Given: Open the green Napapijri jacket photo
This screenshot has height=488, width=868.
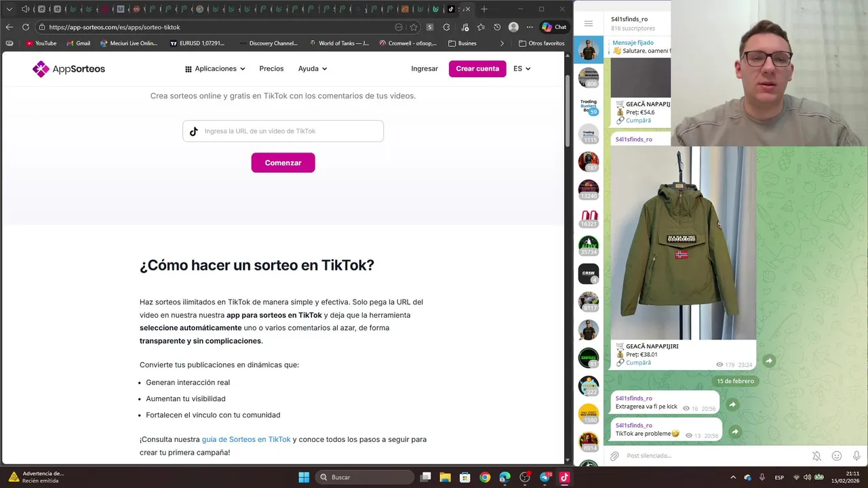Looking at the screenshot, I should [683, 243].
